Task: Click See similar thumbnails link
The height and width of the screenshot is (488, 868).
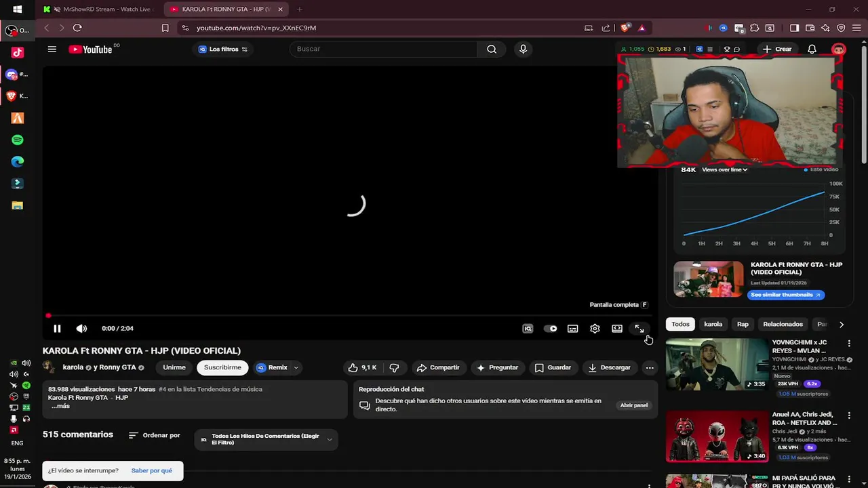Action: tap(787, 295)
